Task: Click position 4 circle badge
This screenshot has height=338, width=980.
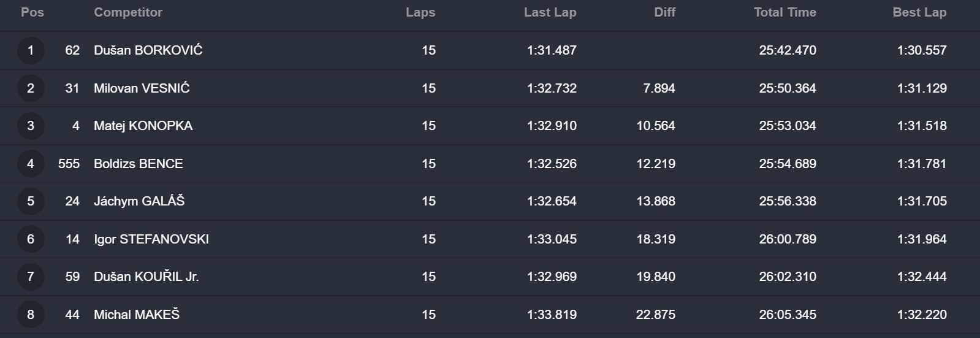Action: 31,164
